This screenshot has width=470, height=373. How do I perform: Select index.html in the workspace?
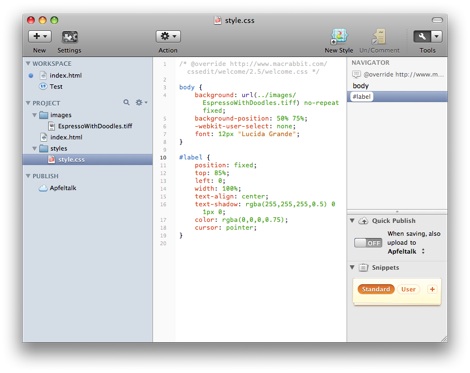click(65, 75)
